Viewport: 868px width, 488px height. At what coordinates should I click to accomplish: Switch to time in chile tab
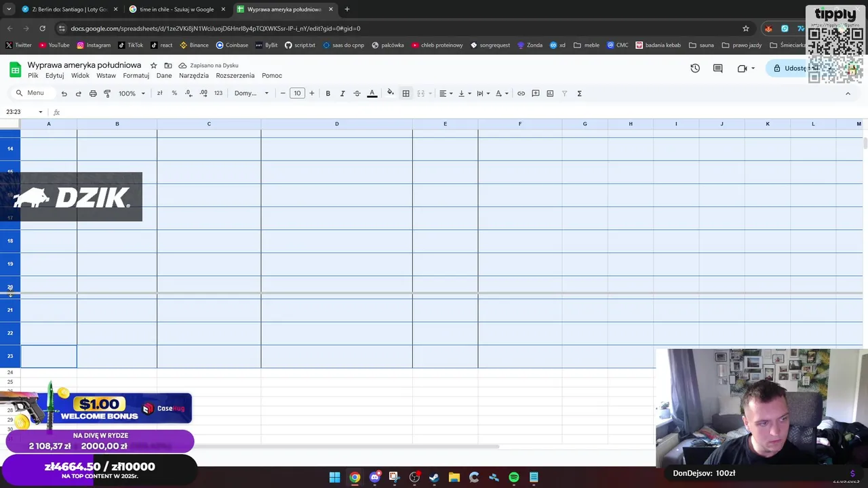point(176,9)
